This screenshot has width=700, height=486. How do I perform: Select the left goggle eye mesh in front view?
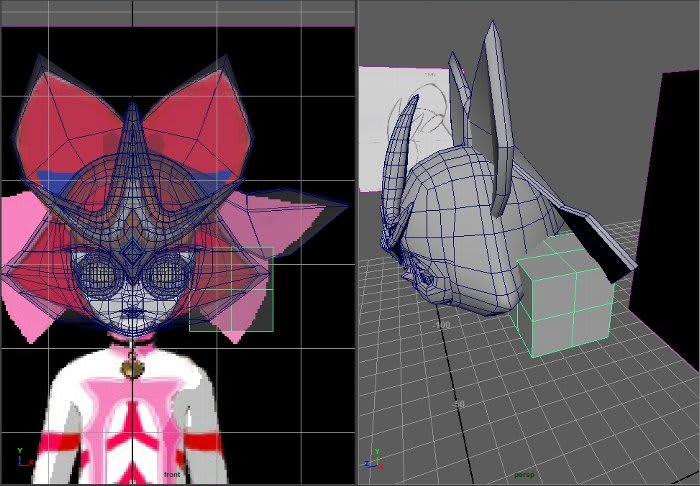click(x=97, y=273)
